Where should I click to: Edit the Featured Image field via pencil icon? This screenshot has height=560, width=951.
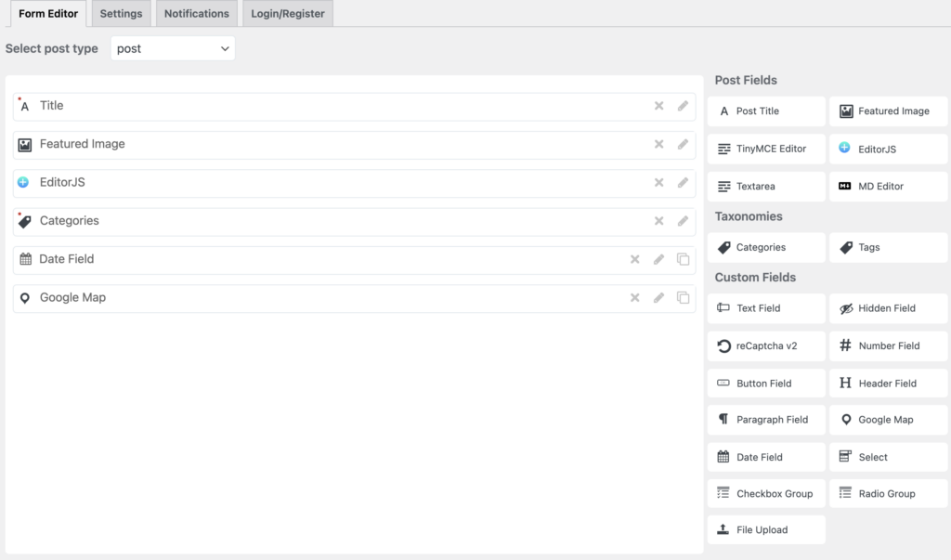pos(683,144)
